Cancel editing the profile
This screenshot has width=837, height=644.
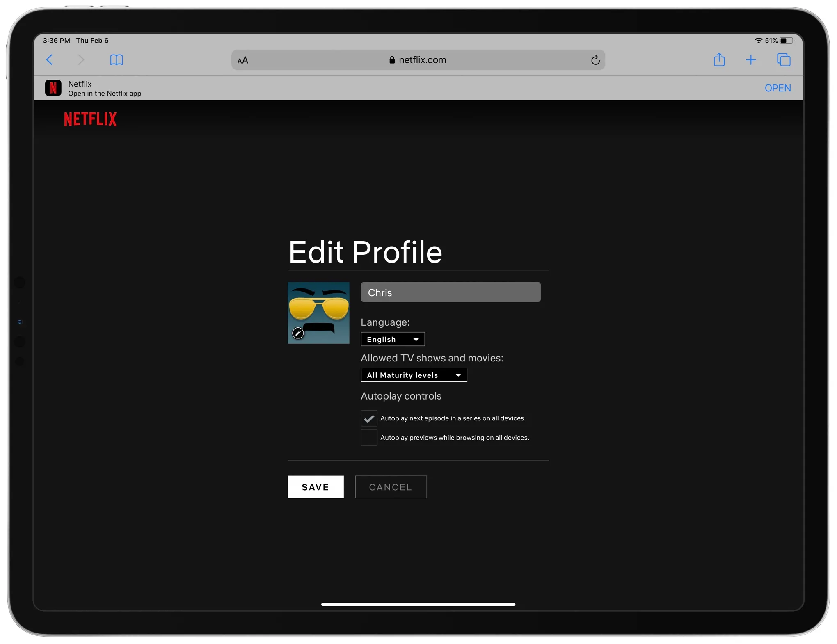click(390, 487)
